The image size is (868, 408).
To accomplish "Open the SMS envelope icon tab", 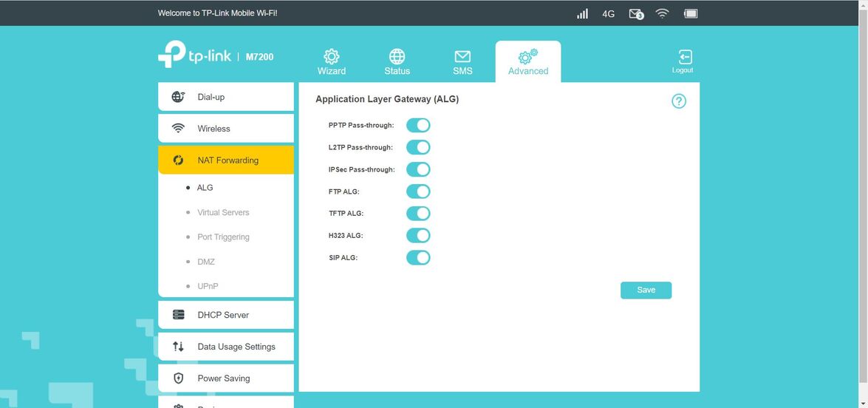I will click(462, 62).
